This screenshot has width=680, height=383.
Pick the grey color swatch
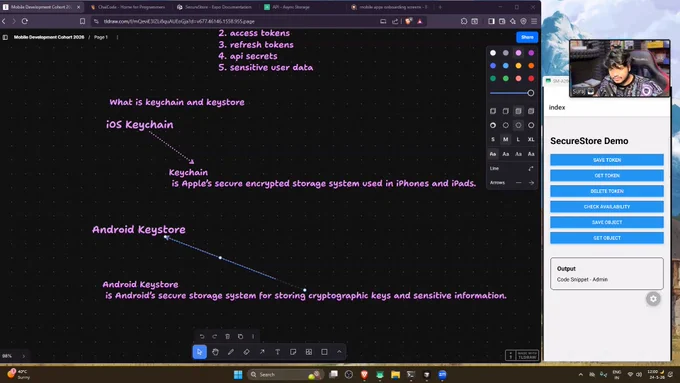click(x=506, y=53)
